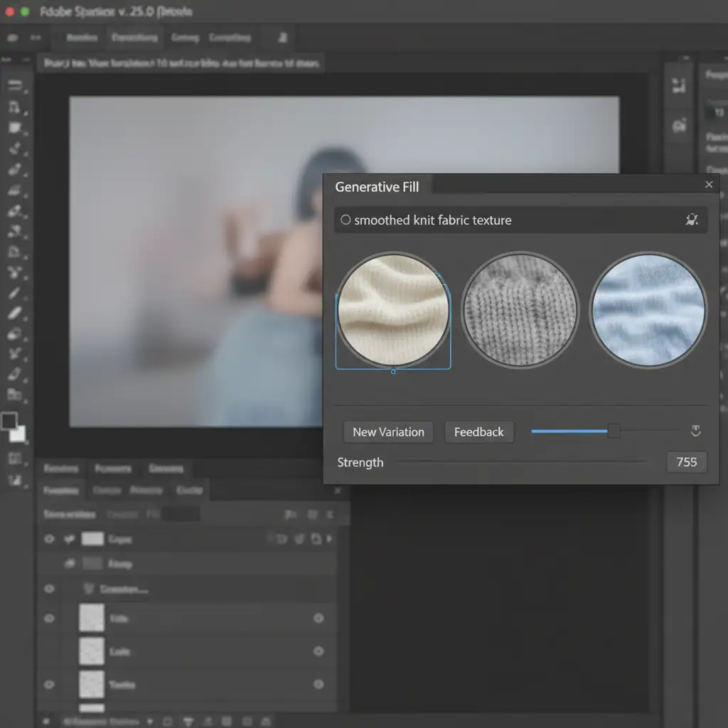
Task: Click the New Variation button
Action: coord(388,432)
